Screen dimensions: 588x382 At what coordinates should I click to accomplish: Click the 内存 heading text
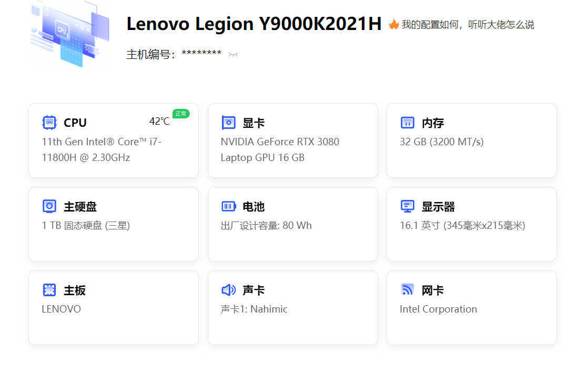point(433,123)
